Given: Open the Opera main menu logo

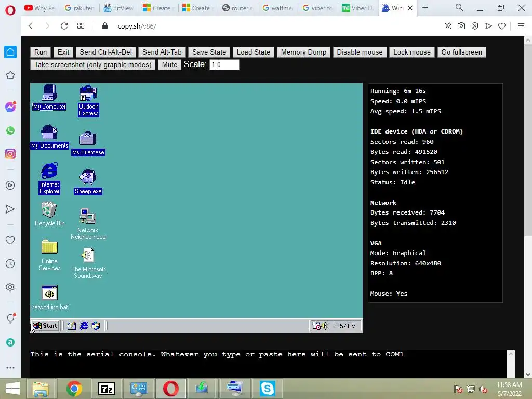Looking at the screenshot, I should click(x=10, y=10).
